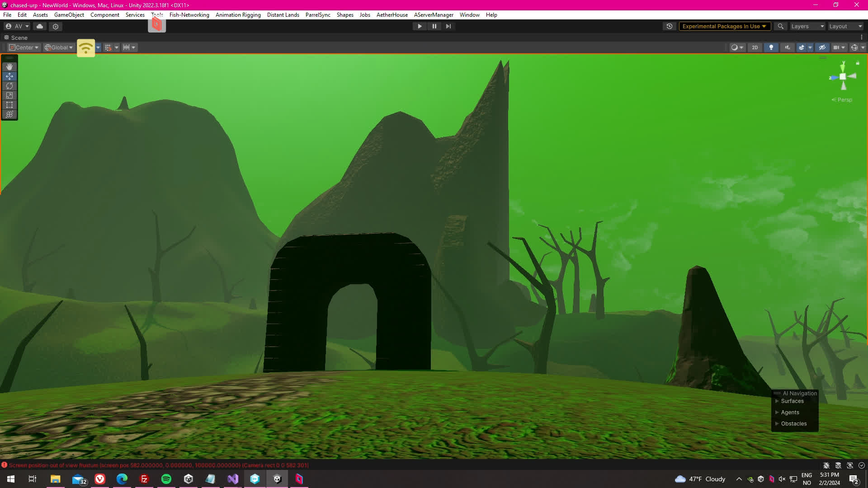This screenshot has width=868, height=488.
Task: Toggle scene lighting bulb button
Action: (x=771, y=47)
